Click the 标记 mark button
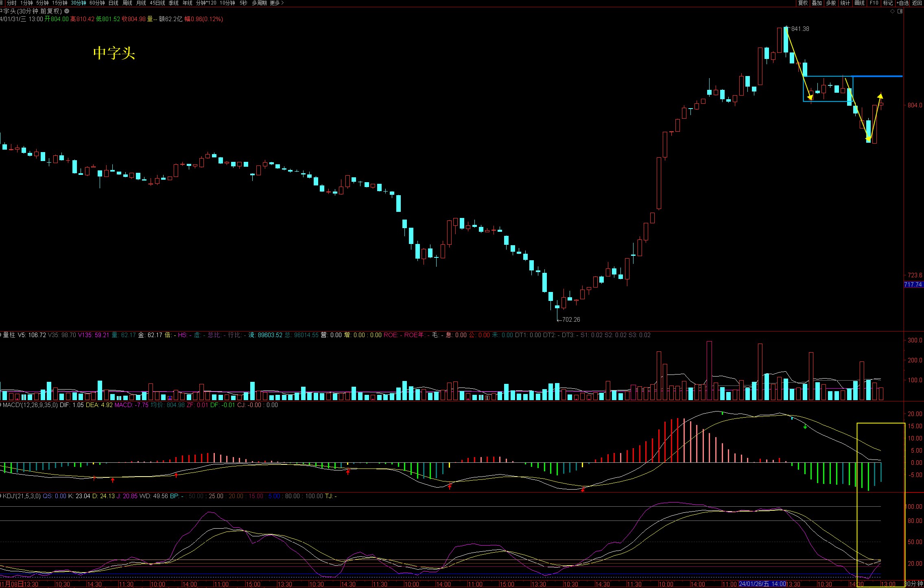Screen dimensions: 924x588 [x=888, y=3]
